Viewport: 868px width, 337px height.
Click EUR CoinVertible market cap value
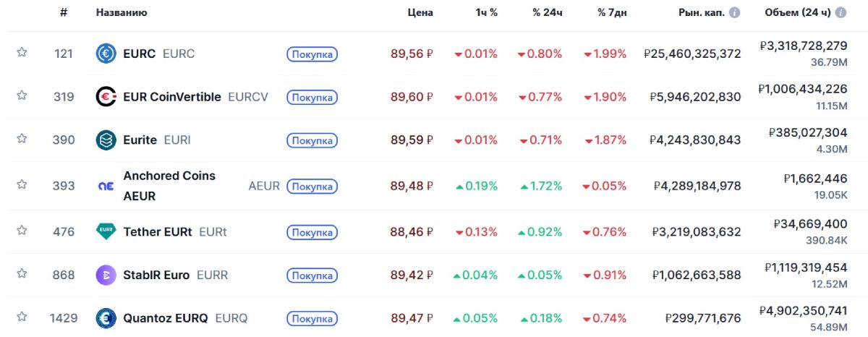tap(695, 97)
